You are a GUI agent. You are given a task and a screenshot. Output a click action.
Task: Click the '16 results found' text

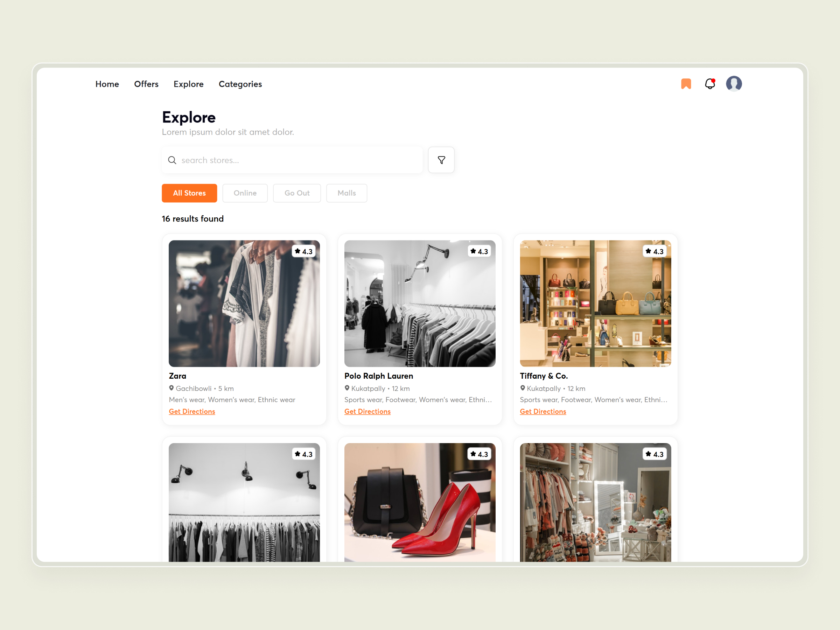[192, 219]
